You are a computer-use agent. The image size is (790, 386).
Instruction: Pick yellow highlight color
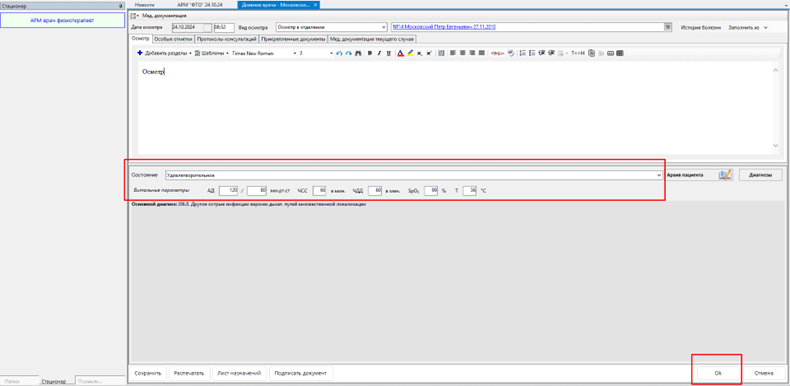tap(410, 53)
